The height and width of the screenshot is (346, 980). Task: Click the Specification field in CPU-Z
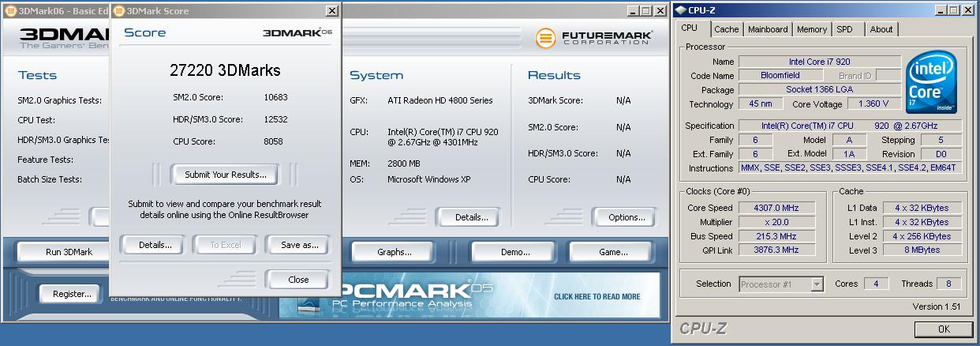pos(850,126)
